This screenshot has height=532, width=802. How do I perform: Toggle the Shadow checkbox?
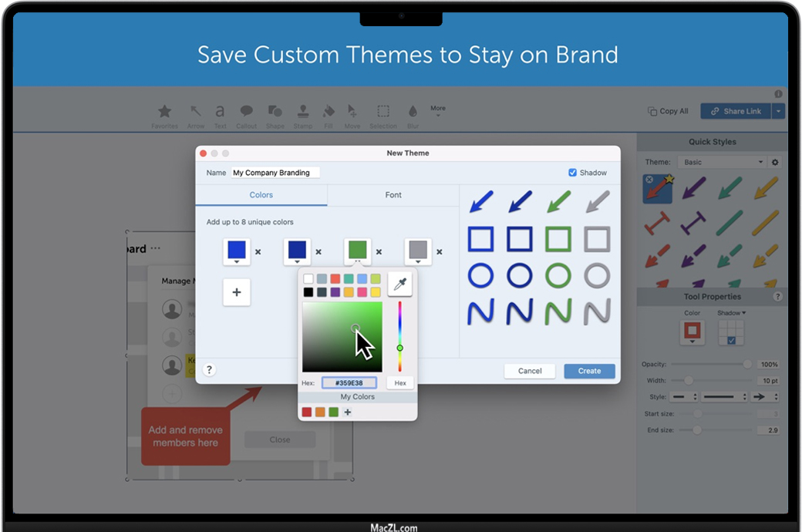point(572,173)
